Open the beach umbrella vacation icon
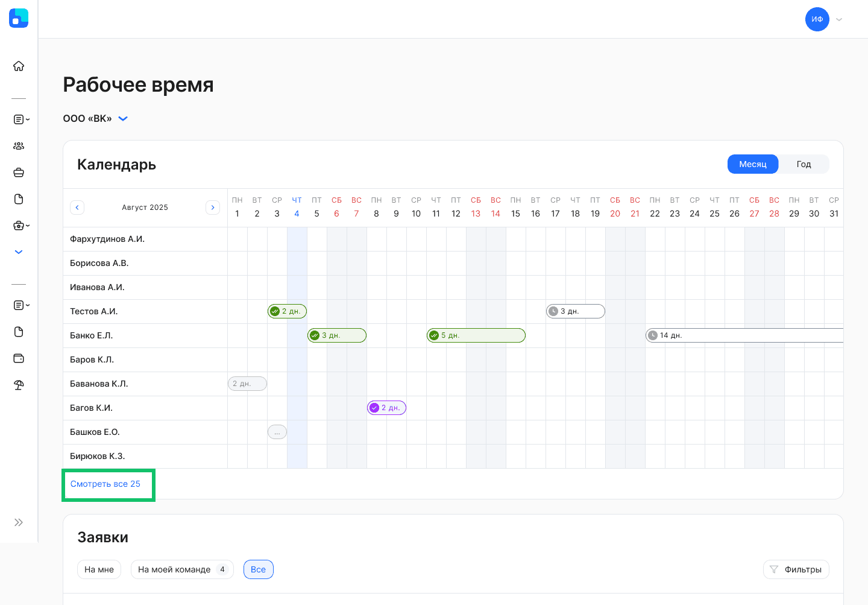The width and height of the screenshot is (868, 605). click(19, 385)
